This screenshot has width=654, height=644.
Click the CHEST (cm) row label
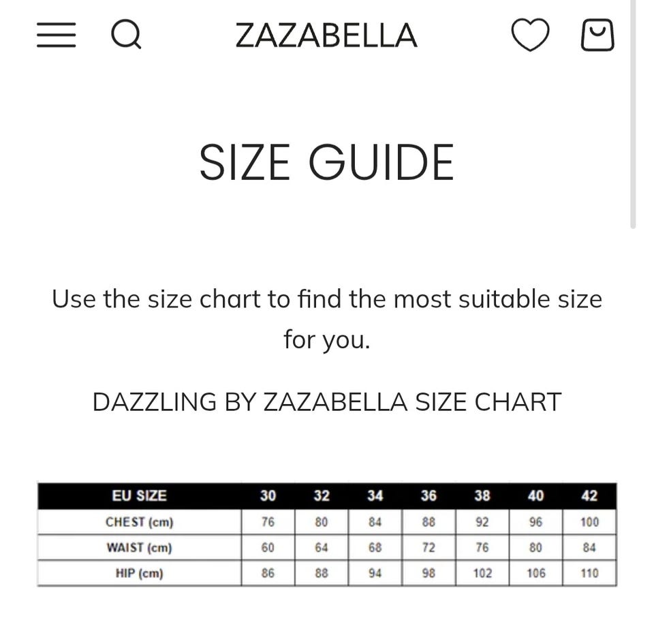[x=139, y=522]
